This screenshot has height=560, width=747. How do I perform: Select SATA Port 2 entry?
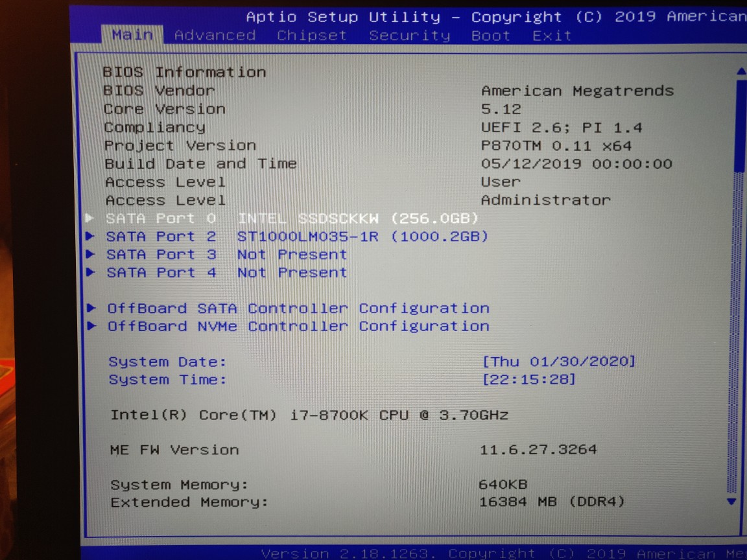pyautogui.click(x=297, y=236)
